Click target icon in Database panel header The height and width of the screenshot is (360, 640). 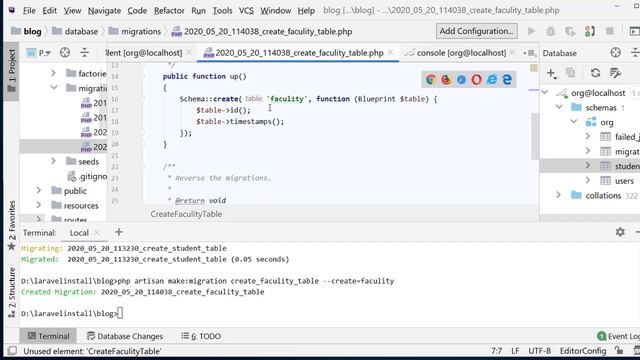click(616, 52)
